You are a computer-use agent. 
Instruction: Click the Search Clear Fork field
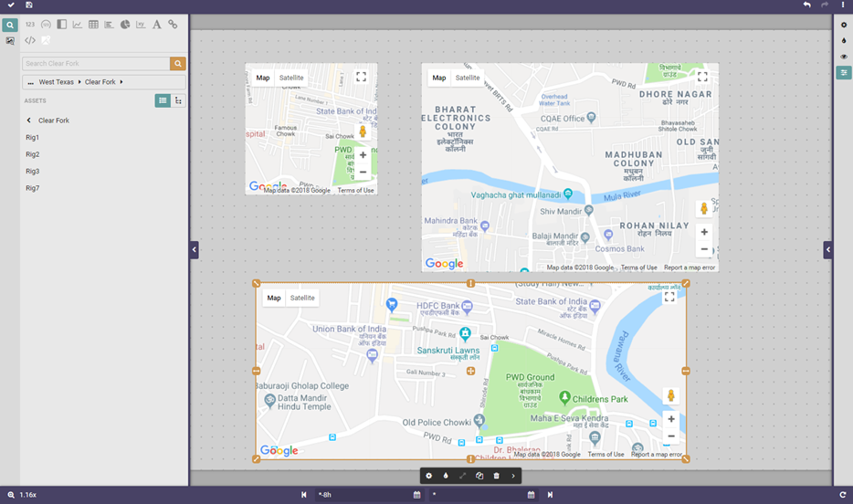click(x=96, y=64)
